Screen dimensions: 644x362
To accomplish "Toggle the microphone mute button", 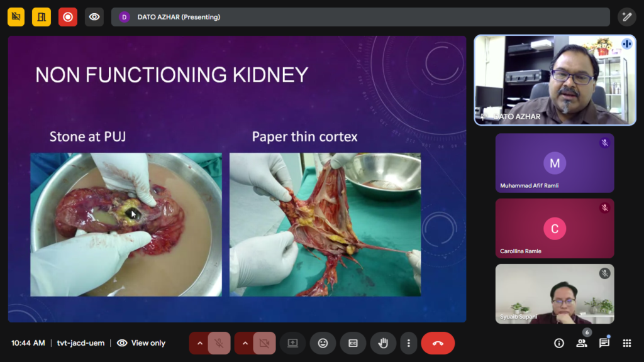I will [x=219, y=343].
